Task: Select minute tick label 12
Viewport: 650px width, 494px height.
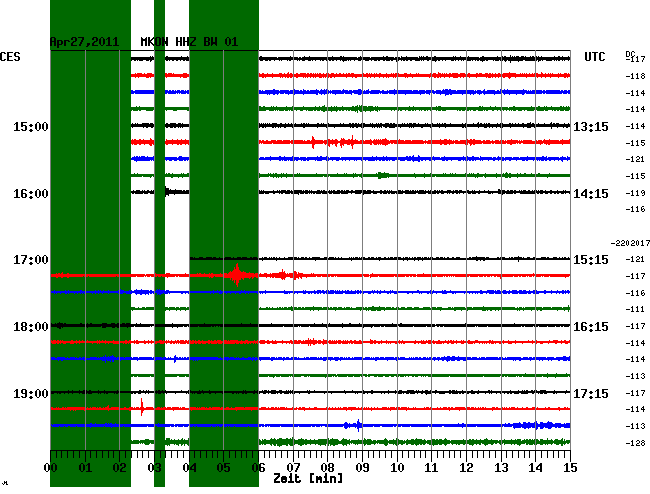Action: pyautogui.click(x=466, y=468)
